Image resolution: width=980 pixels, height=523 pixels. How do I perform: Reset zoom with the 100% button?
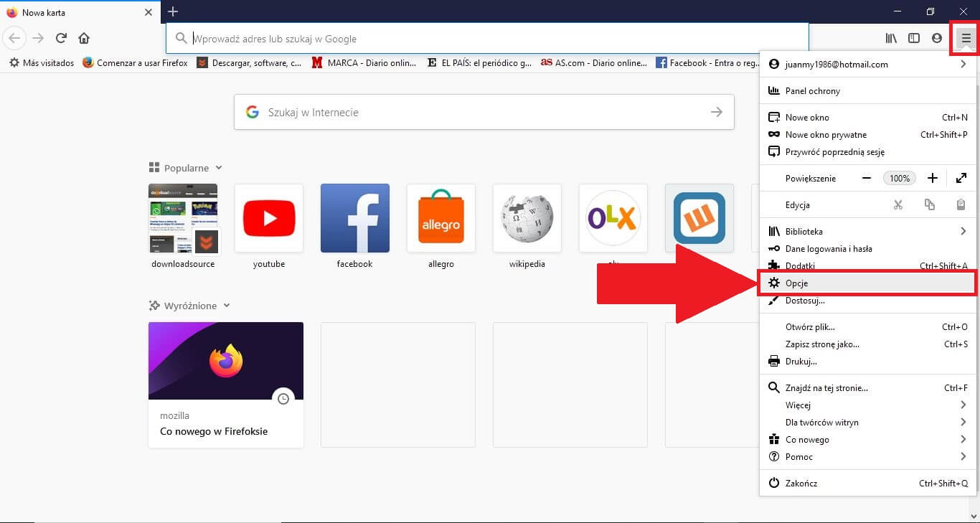tap(900, 178)
